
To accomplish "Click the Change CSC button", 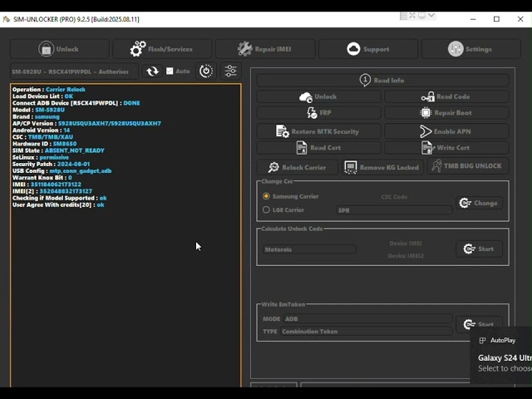I will [x=479, y=203].
